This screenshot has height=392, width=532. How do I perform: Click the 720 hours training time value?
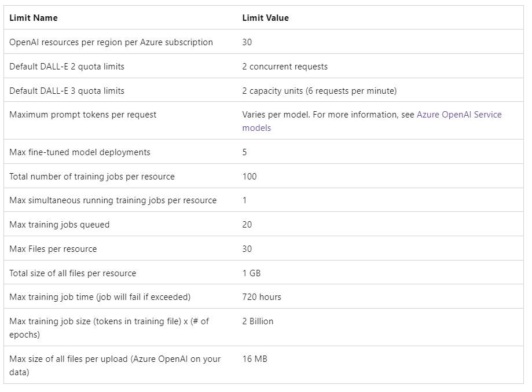(262, 297)
